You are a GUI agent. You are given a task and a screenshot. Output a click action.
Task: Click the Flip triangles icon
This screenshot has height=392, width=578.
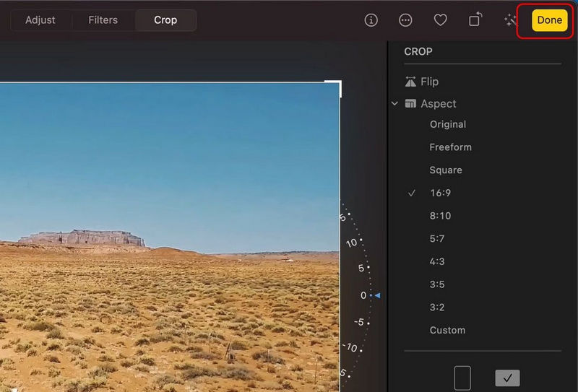pyautogui.click(x=410, y=82)
